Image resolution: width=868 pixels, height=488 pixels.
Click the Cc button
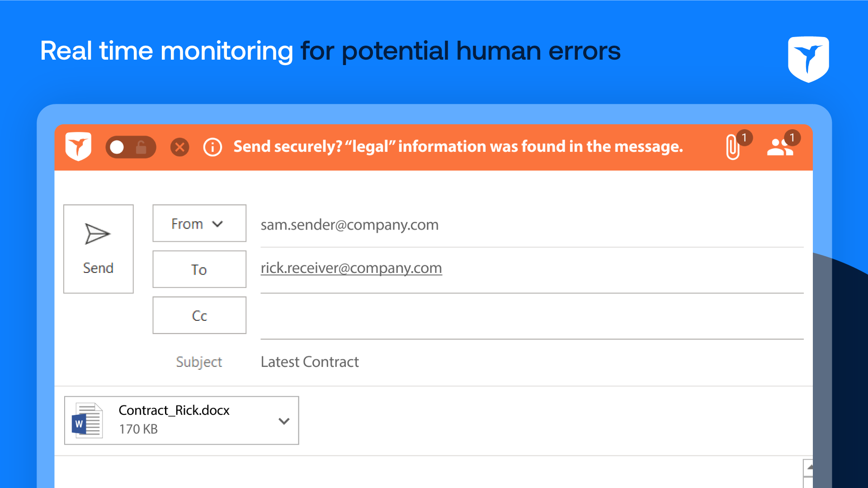(x=199, y=315)
